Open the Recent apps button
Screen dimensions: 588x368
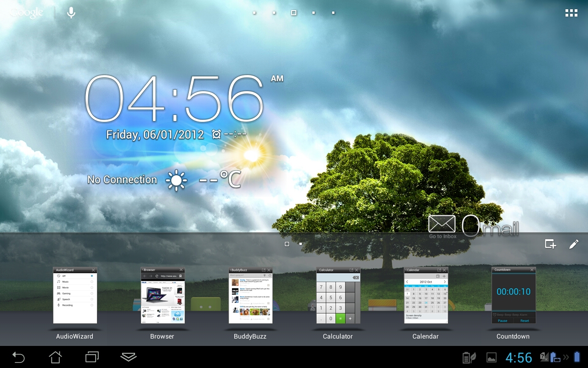(x=92, y=357)
